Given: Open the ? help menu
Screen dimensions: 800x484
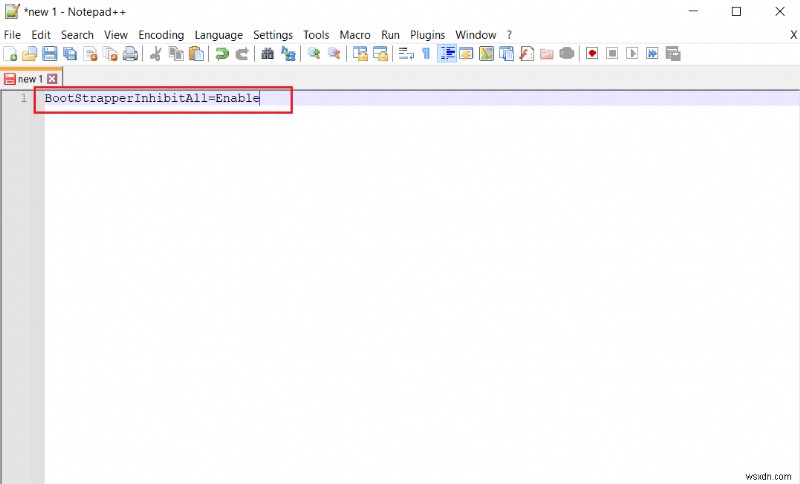Looking at the screenshot, I should click(509, 35).
